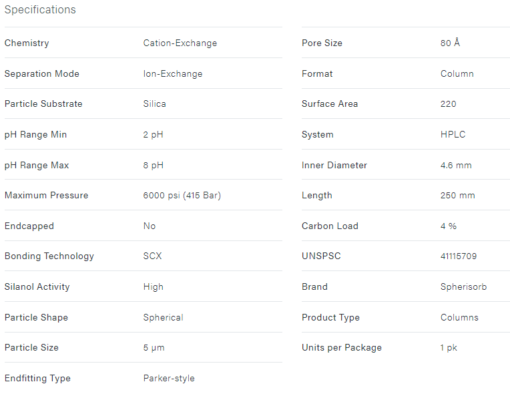This screenshot has width=510, height=400.
Task: Click the SCX bonding technology value
Action: point(152,256)
